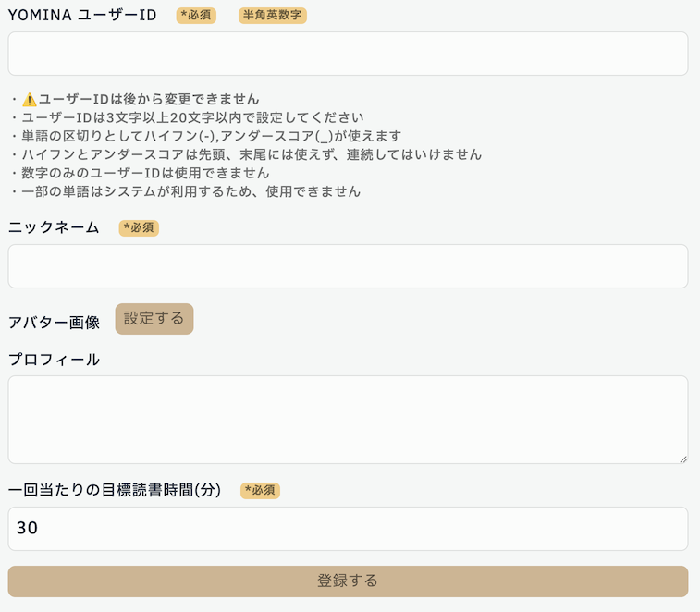Click the ハイフンとアンダースコア rule line
The height and width of the screenshot is (612, 700).
252,154
